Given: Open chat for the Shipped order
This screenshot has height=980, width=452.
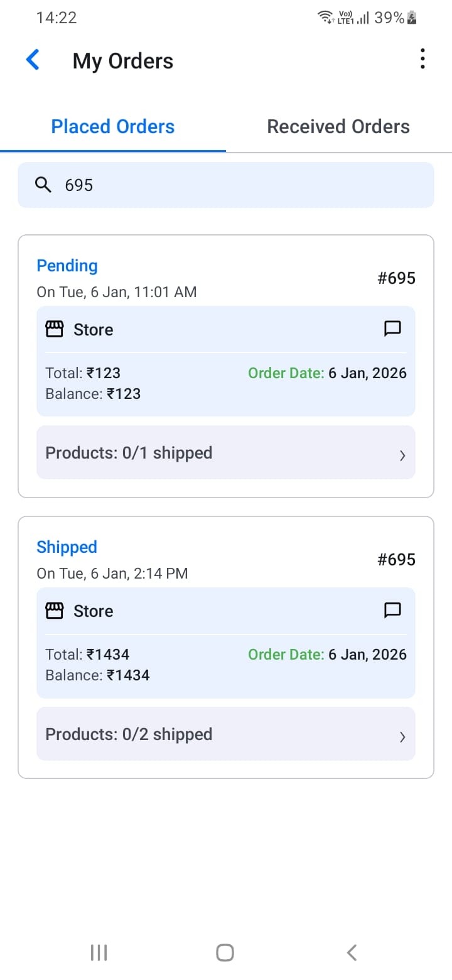Looking at the screenshot, I should [392, 610].
